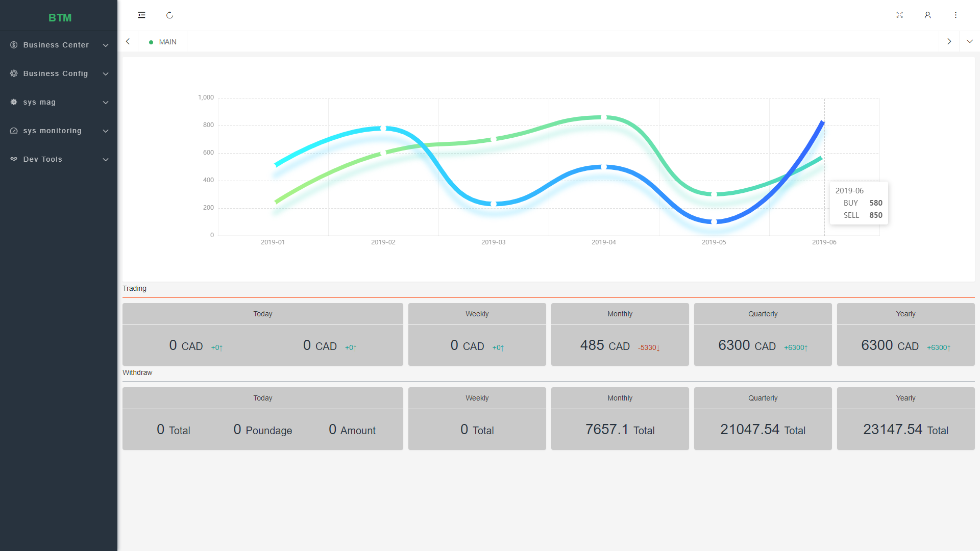
Task: Collapse the sidebar with the menu icon
Action: click(141, 15)
